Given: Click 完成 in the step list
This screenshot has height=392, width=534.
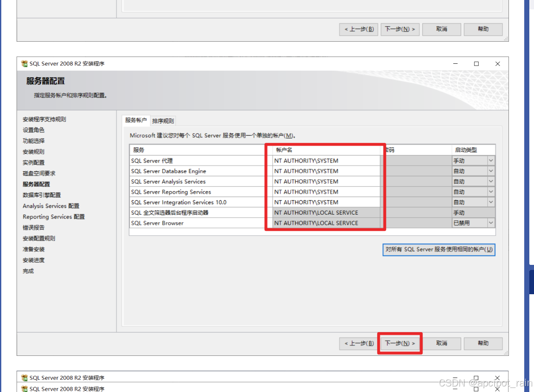Looking at the screenshot, I should coord(28,271).
